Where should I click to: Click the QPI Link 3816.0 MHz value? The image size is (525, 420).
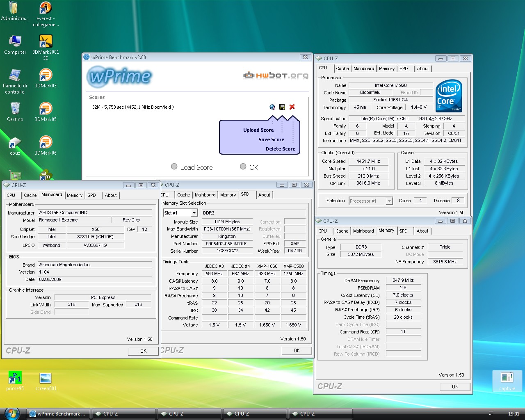tap(368, 183)
